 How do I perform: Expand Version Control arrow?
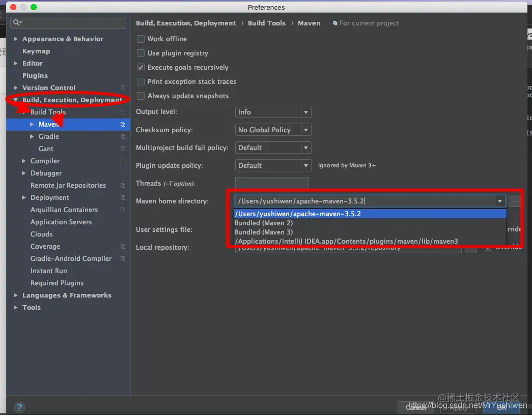pos(16,88)
